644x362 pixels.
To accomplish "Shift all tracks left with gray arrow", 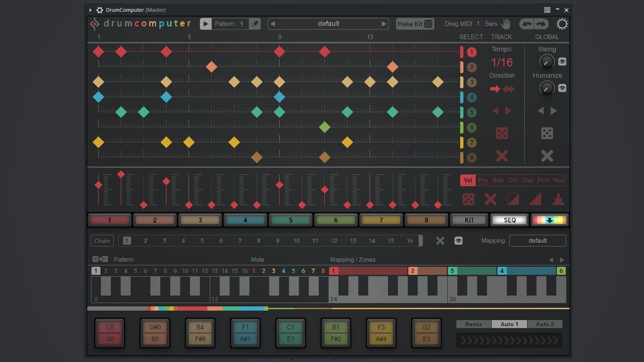I will coord(541,111).
